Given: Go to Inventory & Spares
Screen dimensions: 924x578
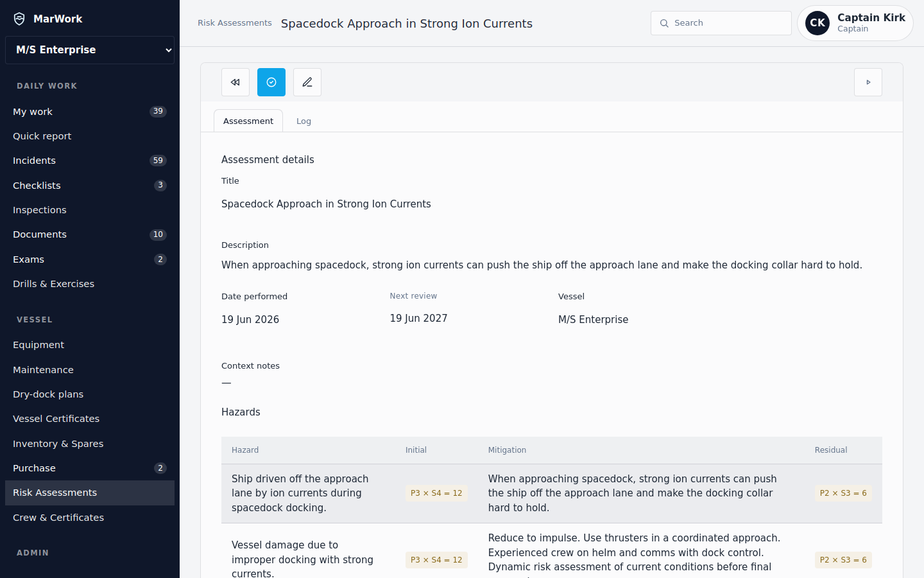Looking at the screenshot, I should (x=90, y=444).
